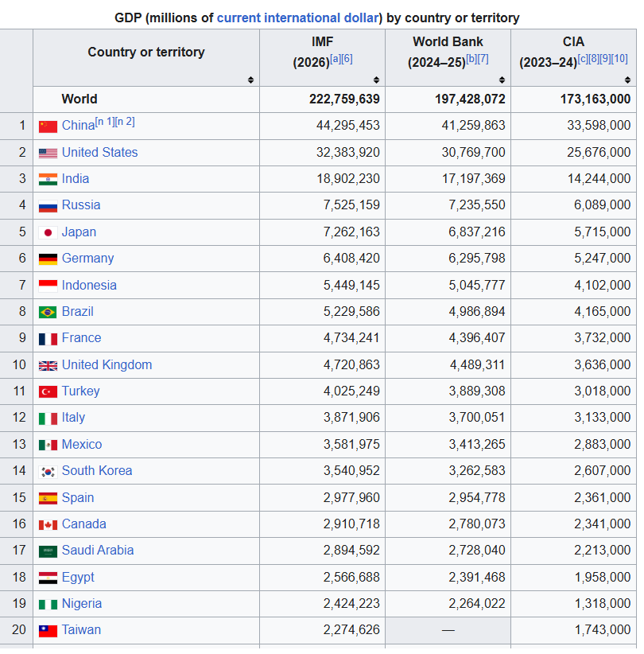Open the Mexico article link

(82, 445)
